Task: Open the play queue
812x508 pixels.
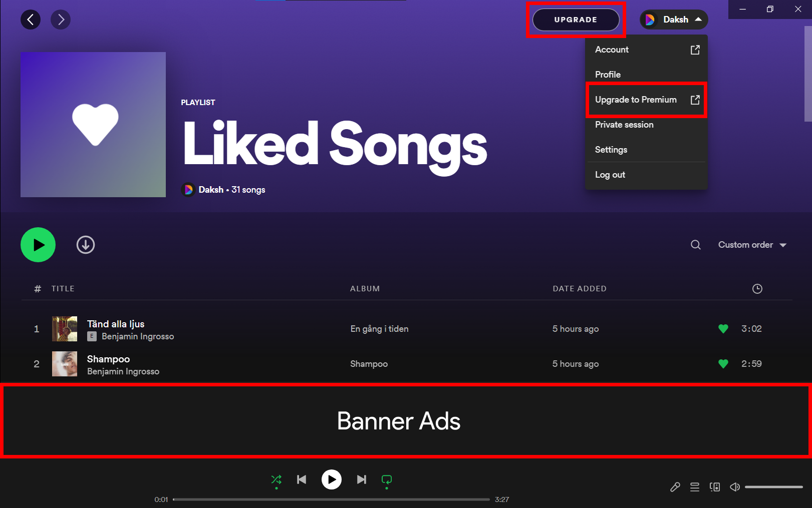Action: (x=695, y=487)
